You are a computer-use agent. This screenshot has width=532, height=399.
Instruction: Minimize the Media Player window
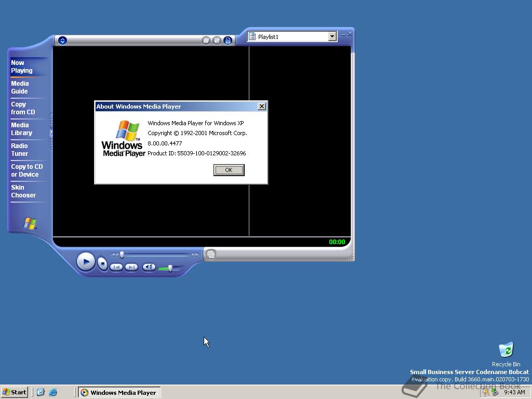click(343, 34)
